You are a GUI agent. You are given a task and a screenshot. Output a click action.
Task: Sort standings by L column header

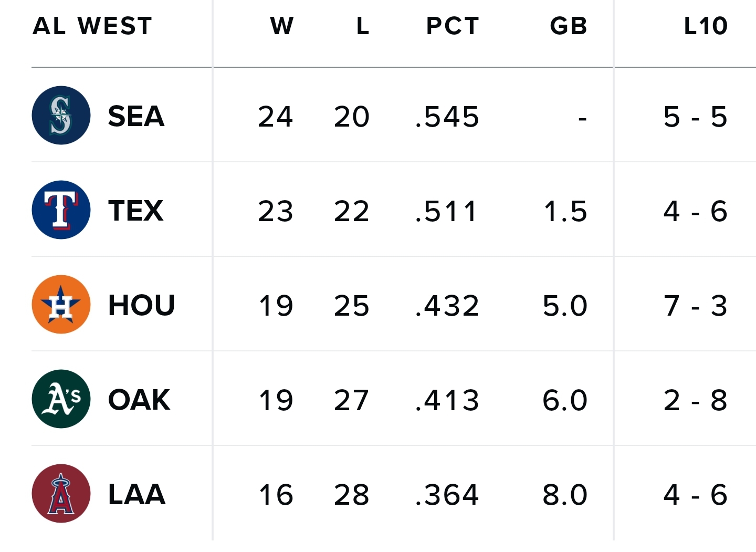(362, 26)
